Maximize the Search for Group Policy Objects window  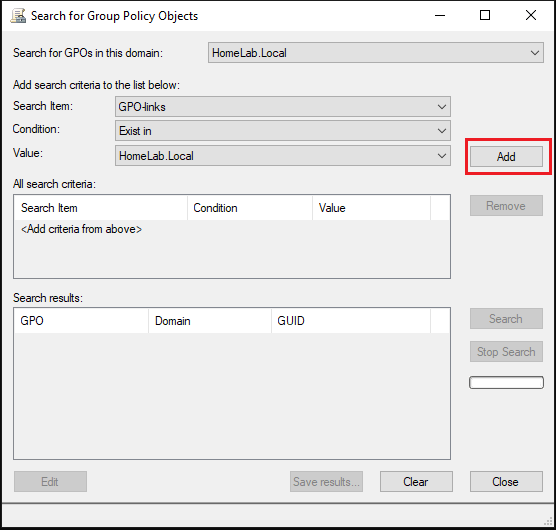click(x=485, y=15)
